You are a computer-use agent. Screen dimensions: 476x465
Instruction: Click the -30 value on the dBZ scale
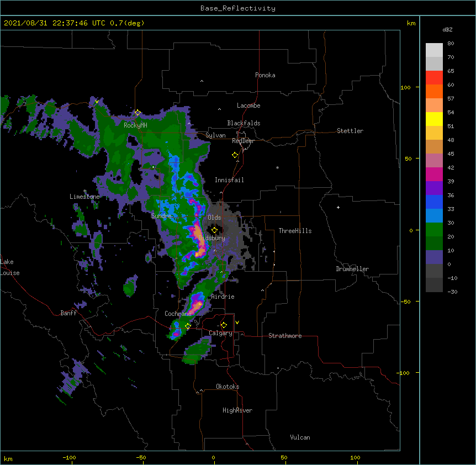point(452,292)
